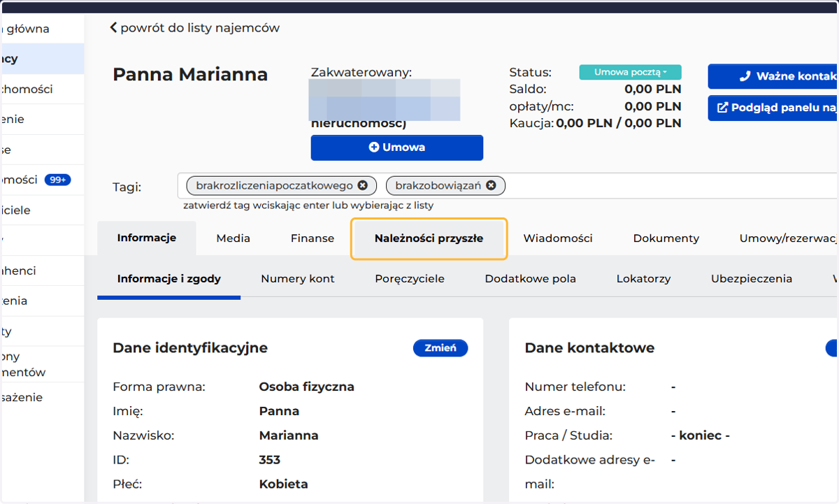Viewport: 839px width, 504px height.
Task: Go back via 'powrót do listy najemców' link
Action: pos(194,28)
